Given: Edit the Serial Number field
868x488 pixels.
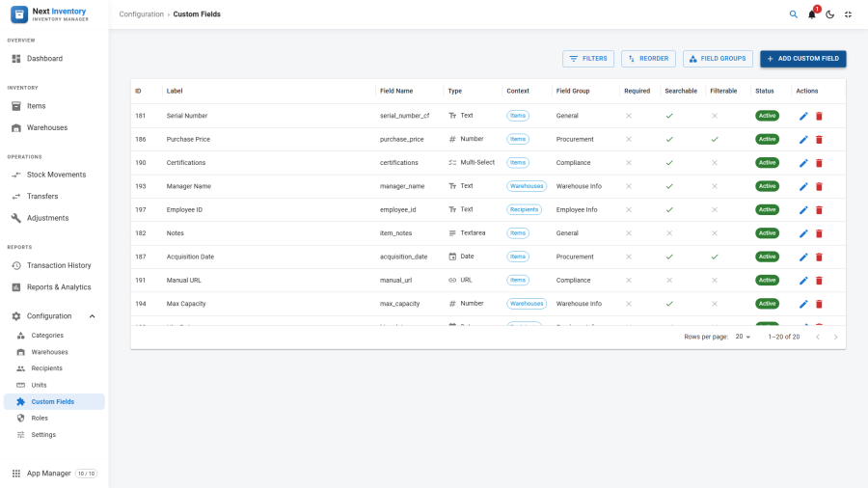Looking at the screenshot, I should point(803,116).
